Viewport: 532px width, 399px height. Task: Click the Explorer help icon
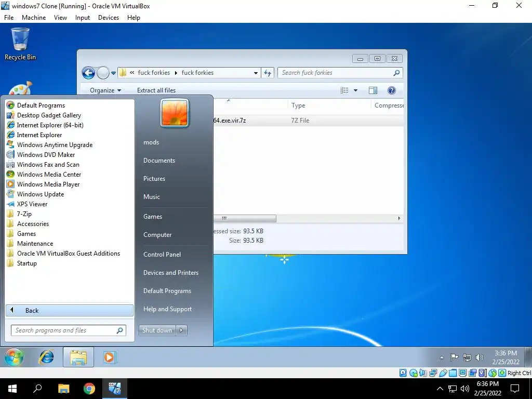(392, 90)
